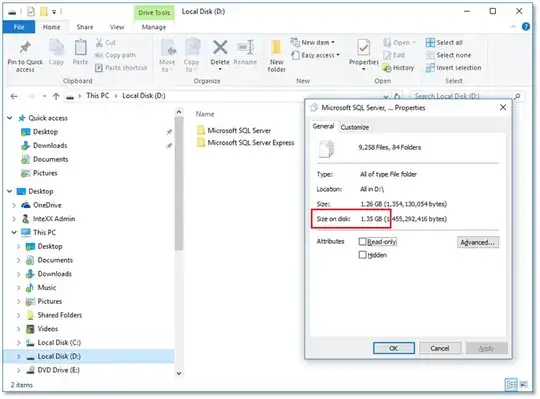Click the Copy ribbon icon
Viewport: 540px width, 399px height.
(56, 48)
